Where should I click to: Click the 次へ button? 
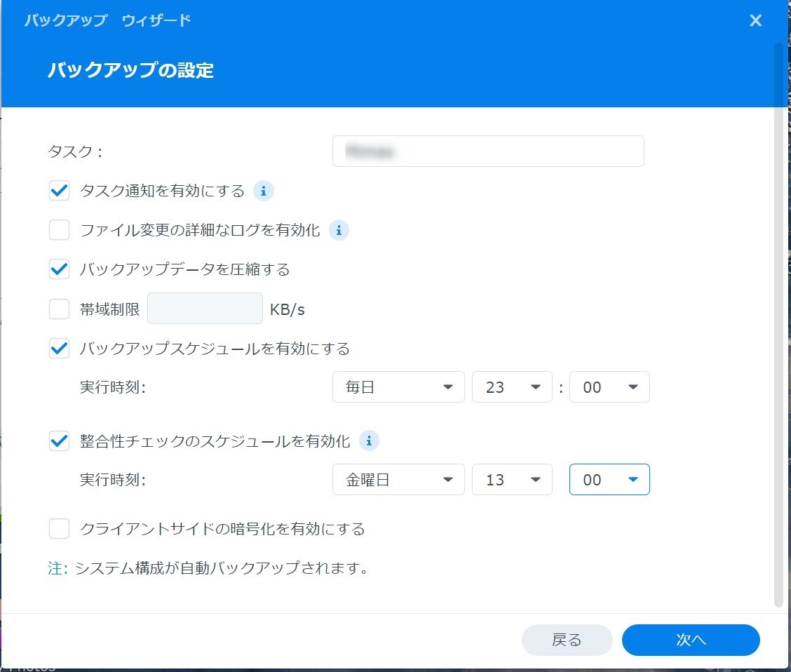[691, 640]
